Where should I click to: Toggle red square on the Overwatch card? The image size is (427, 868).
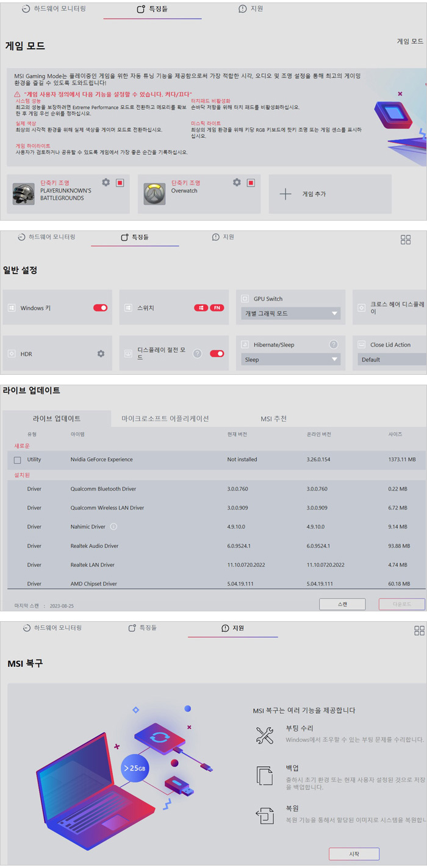point(251,183)
